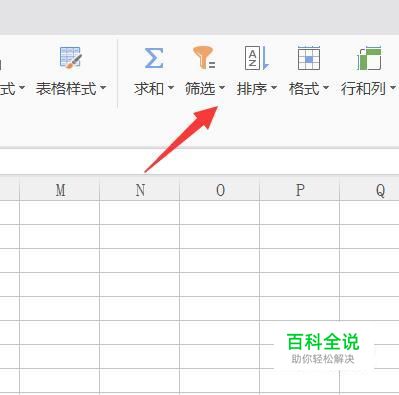Select column P header
Image resolution: width=399 pixels, height=395 pixels.
pos(300,189)
